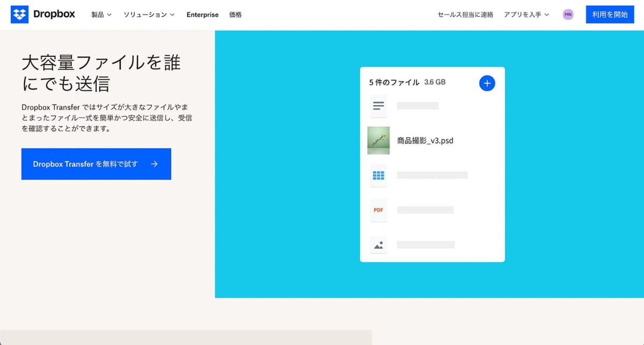Viewport: 644px width, 345px height.
Task: Click the spreadsheet grid file icon
Action: [x=378, y=175]
